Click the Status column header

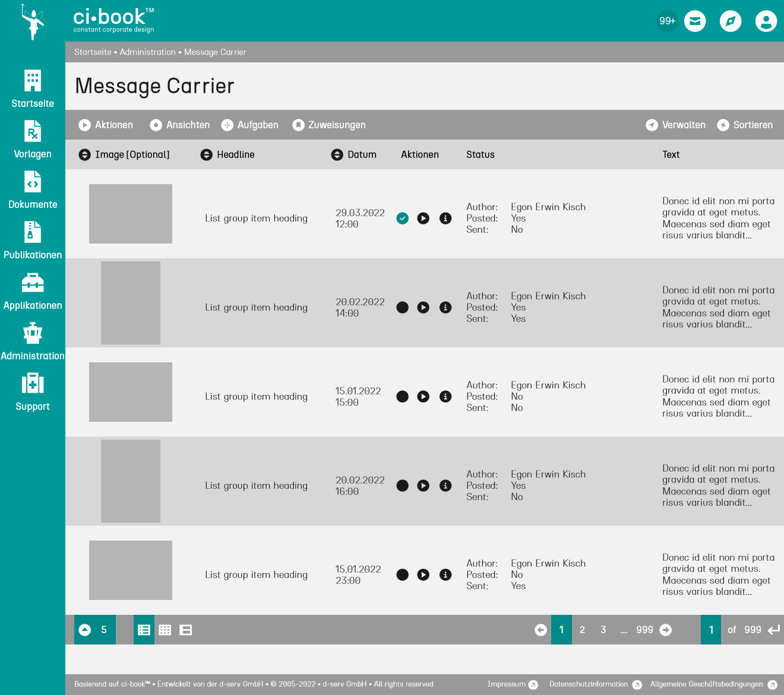pos(480,154)
